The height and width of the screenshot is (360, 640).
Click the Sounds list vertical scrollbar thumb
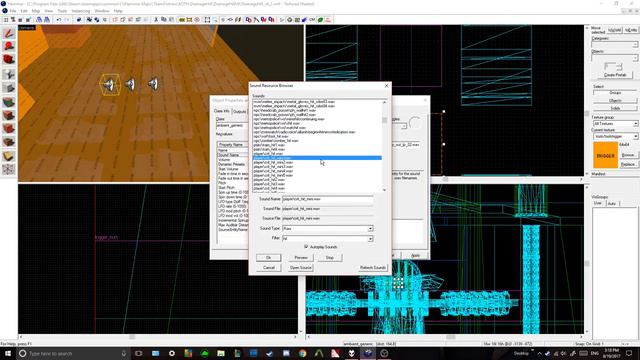point(384,120)
